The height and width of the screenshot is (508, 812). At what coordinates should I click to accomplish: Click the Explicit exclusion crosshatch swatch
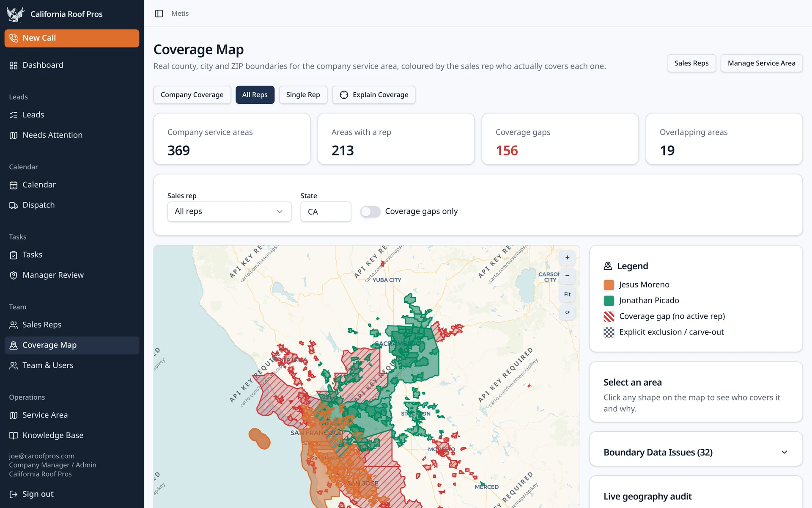[609, 332]
